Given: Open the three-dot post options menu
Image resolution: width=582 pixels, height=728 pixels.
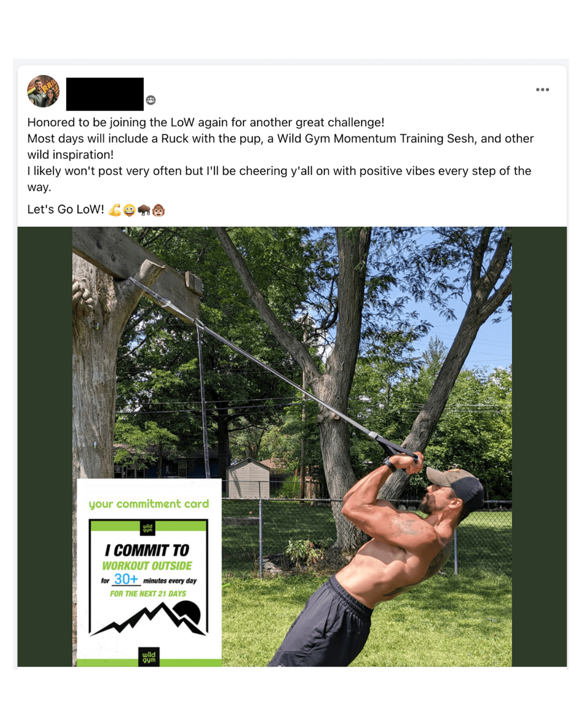Looking at the screenshot, I should click(542, 90).
